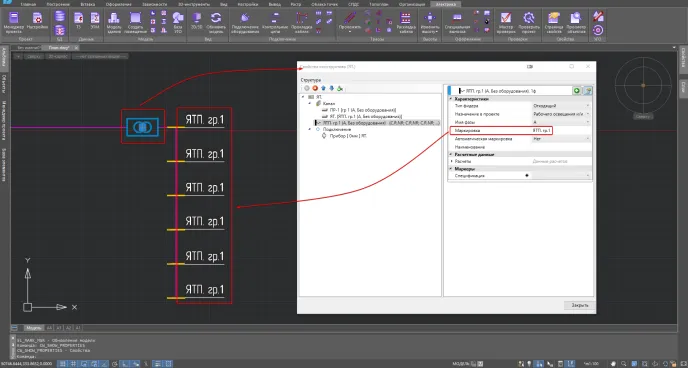Click the Закрыть button in dialog

point(579,305)
